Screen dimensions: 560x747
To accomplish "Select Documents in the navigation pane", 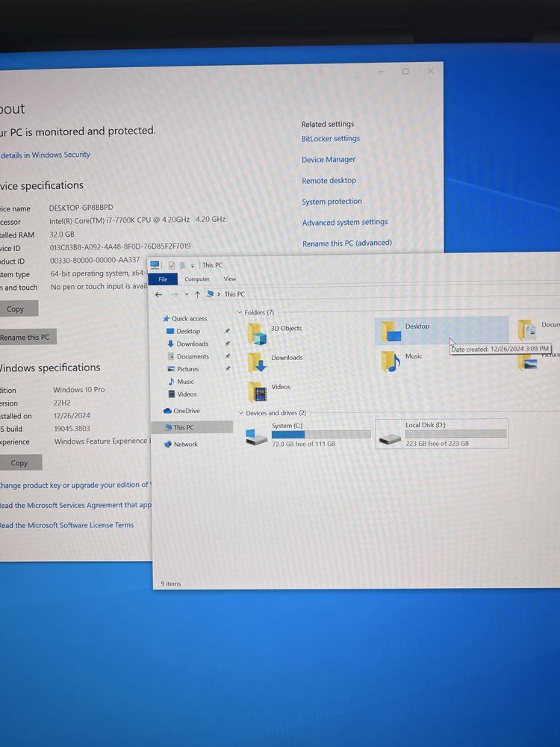I will 193,356.
